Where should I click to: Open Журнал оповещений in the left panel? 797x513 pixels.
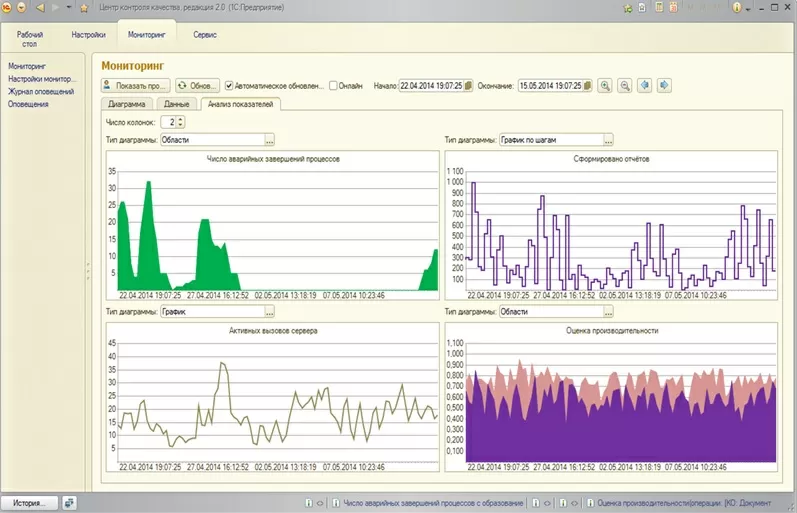point(41,91)
